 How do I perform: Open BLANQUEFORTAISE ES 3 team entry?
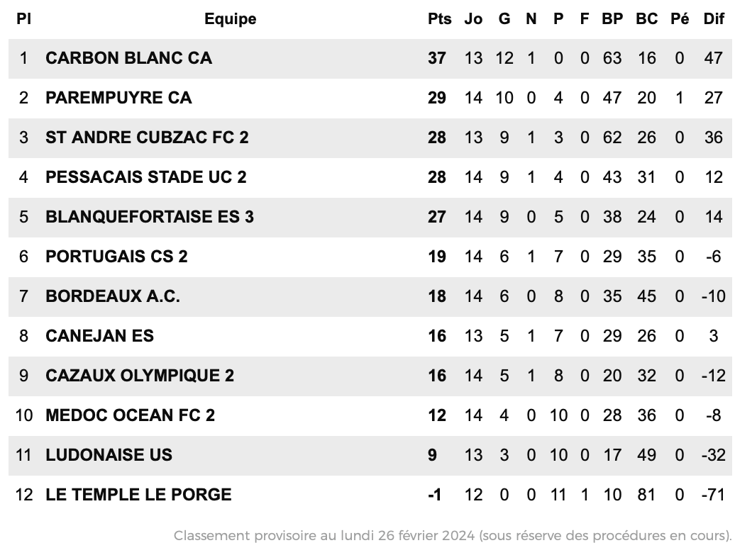pyautogui.click(x=150, y=217)
